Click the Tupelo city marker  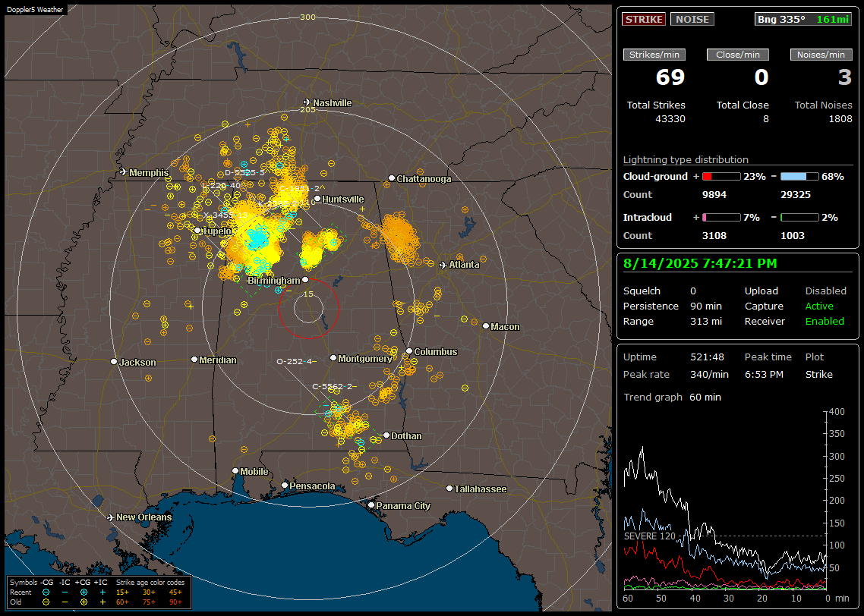pyautogui.click(x=197, y=231)
